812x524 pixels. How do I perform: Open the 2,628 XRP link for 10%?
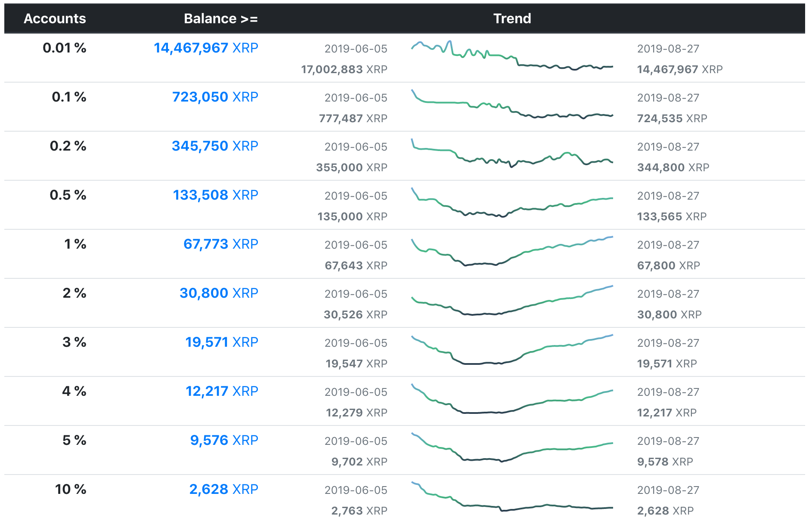click(x=224, y=489)
